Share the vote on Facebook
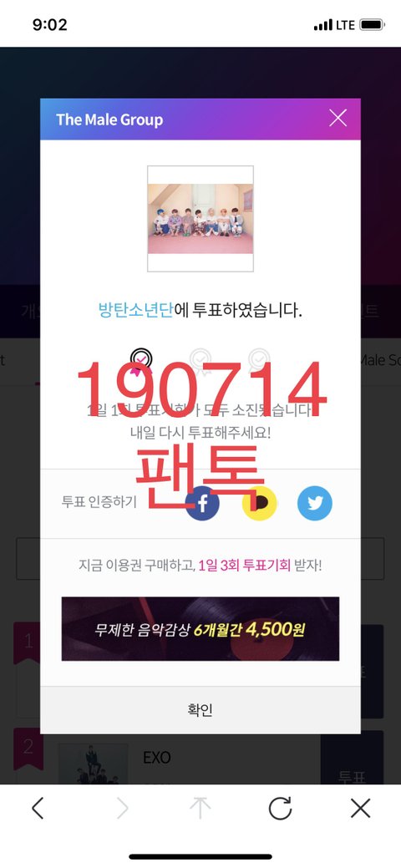Viewport: 401px width, 868px height. click(202, 503)
